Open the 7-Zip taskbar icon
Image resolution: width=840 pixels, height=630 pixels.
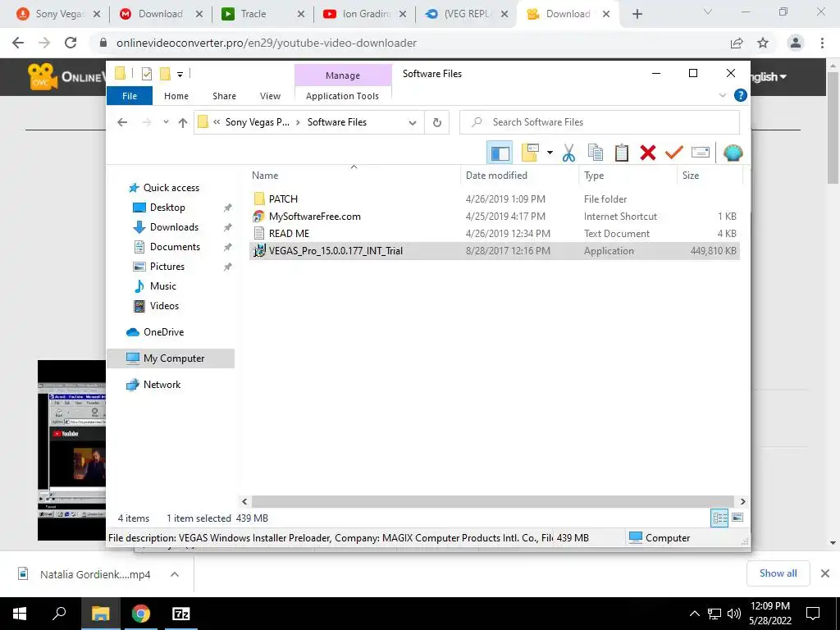[x=181, y=614]
